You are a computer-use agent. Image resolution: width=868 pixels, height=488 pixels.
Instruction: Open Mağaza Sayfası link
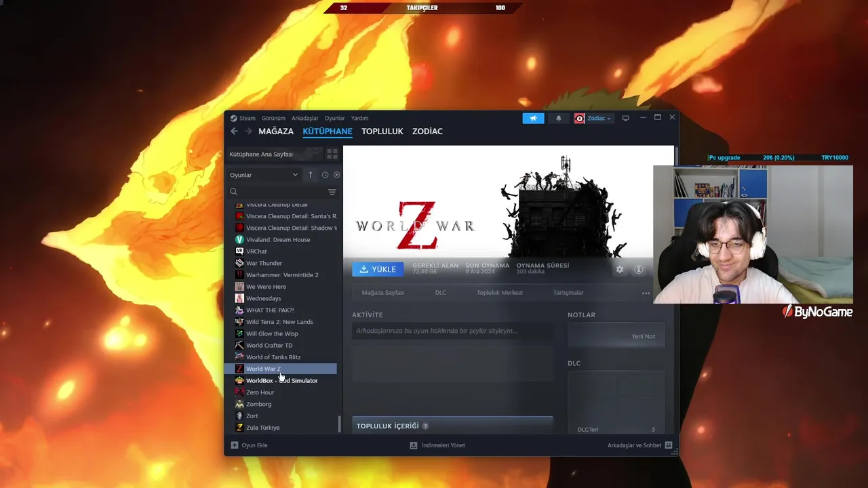383,293
